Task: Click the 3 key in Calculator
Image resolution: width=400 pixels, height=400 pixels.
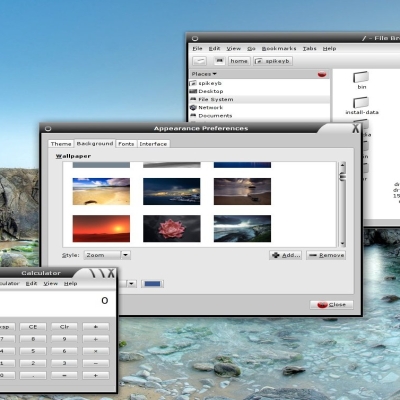Action: tap(64, 363)
